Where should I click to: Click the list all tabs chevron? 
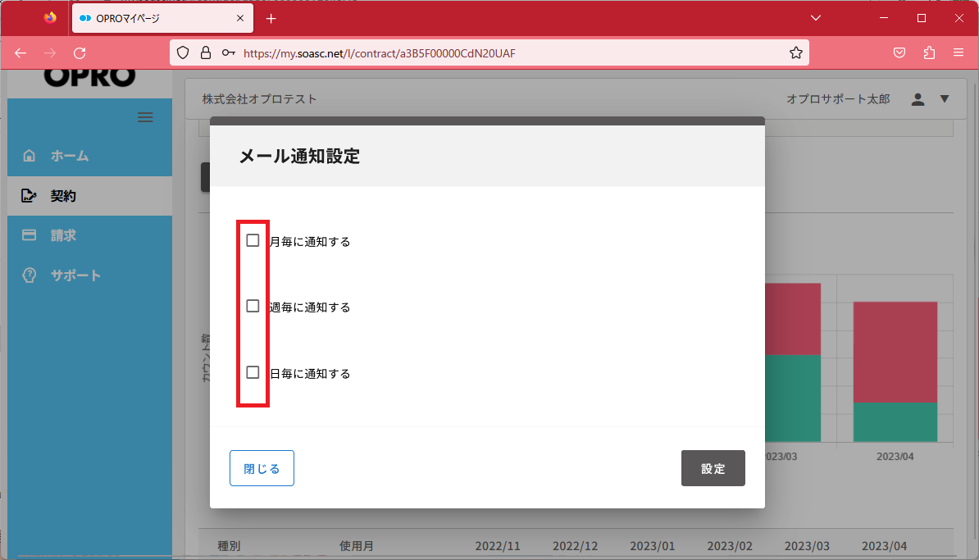coord(816,18)
